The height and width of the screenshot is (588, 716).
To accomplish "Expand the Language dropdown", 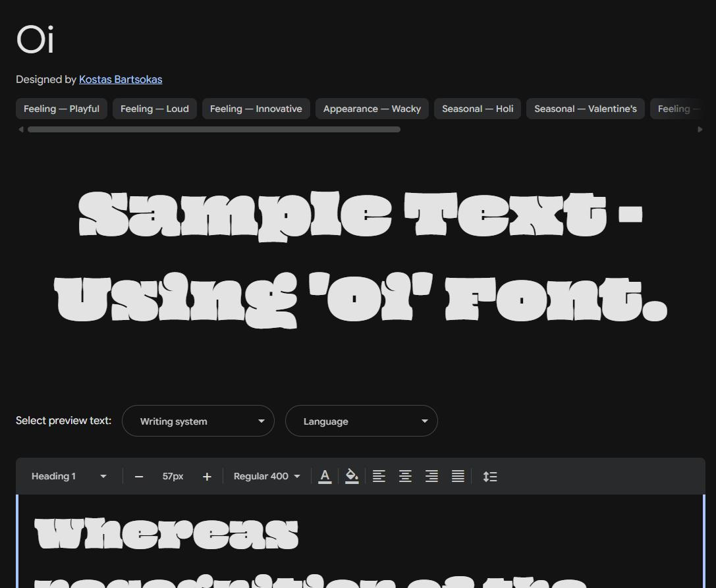I will click(362, 421).
